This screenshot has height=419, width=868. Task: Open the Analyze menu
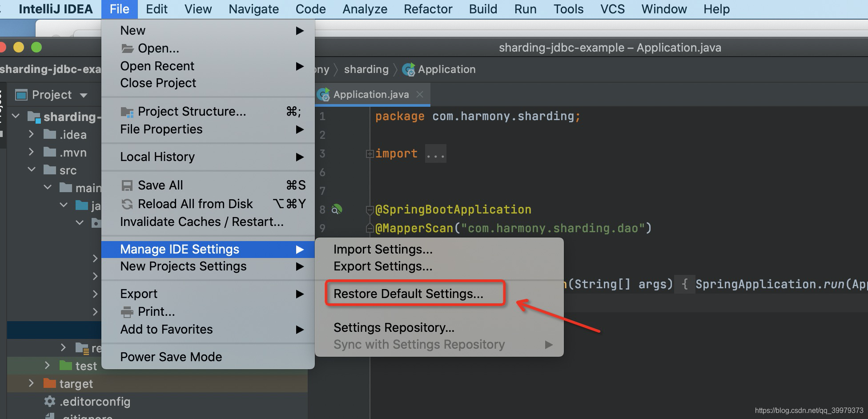pyautogui.click(x=365, y=9)
